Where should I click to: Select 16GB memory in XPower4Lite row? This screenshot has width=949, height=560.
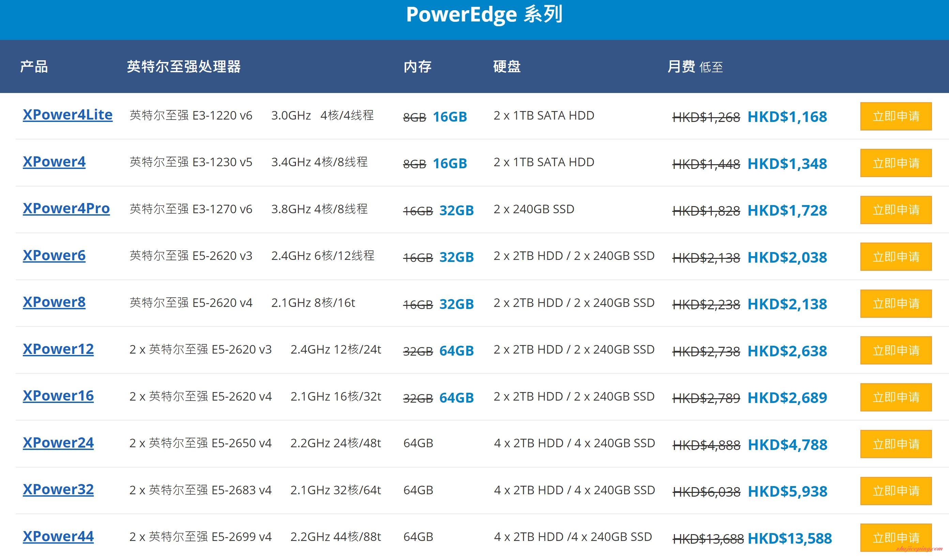click(450, 116)
